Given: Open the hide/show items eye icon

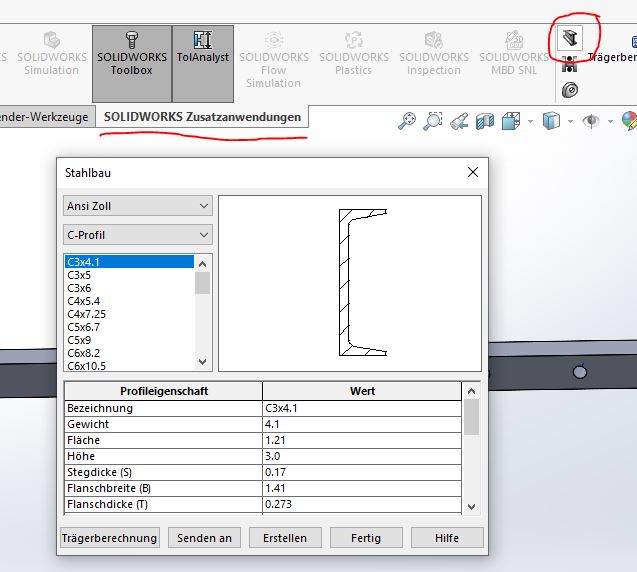Looking at the screenshot, I should (592, 121).
